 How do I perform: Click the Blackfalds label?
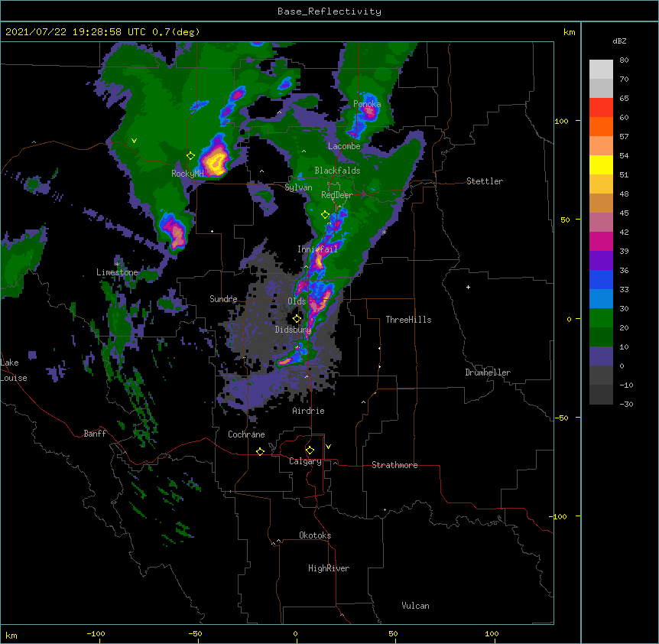337,171
